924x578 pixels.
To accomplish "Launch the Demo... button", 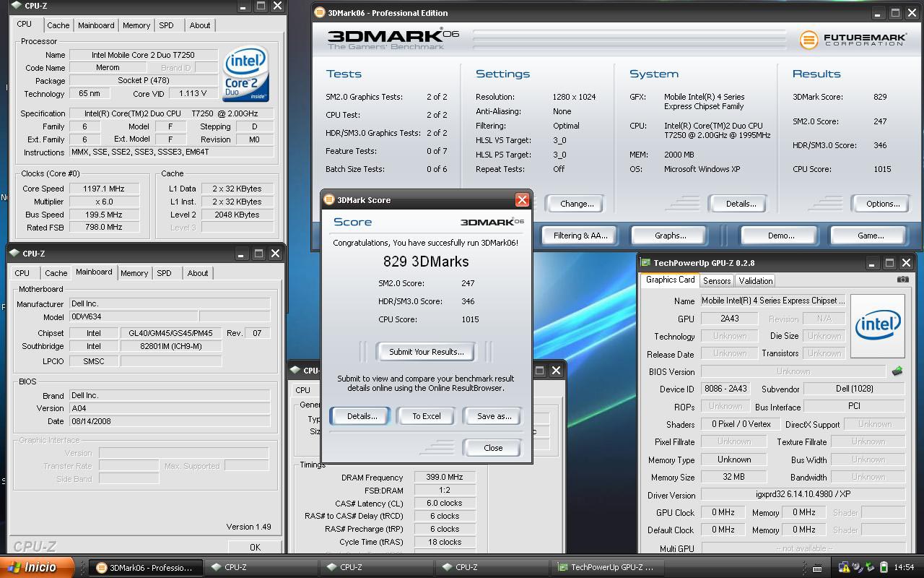I will pos(780,236).
